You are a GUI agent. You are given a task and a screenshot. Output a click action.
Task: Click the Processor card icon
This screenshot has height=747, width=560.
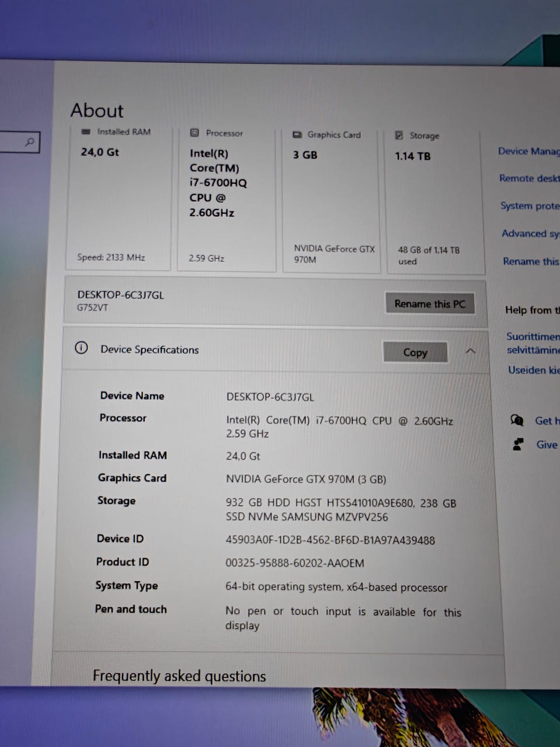click(195, 133)
